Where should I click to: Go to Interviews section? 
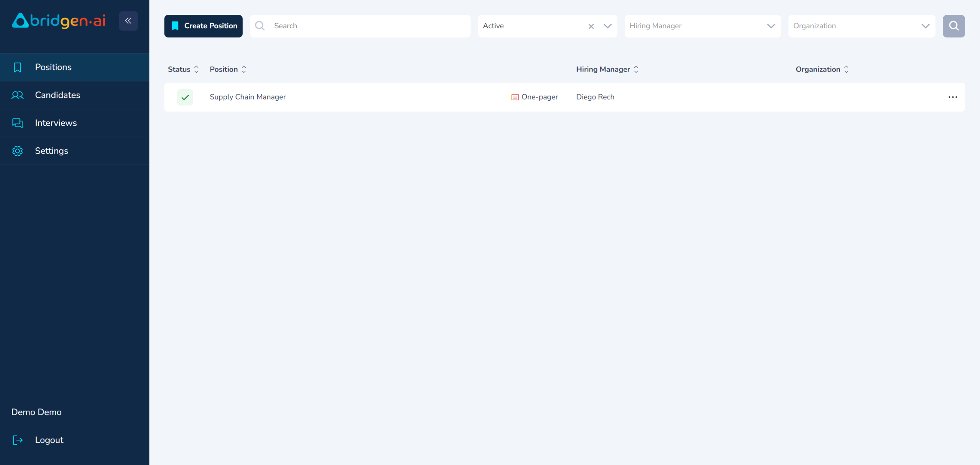pyautogui.click(x=56, y=123)
